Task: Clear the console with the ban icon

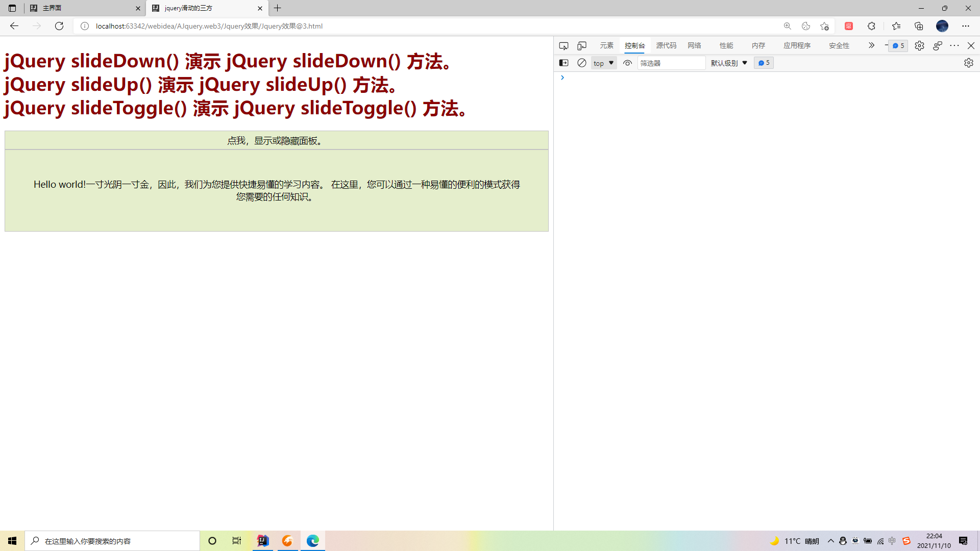Action: coord(582,63)
